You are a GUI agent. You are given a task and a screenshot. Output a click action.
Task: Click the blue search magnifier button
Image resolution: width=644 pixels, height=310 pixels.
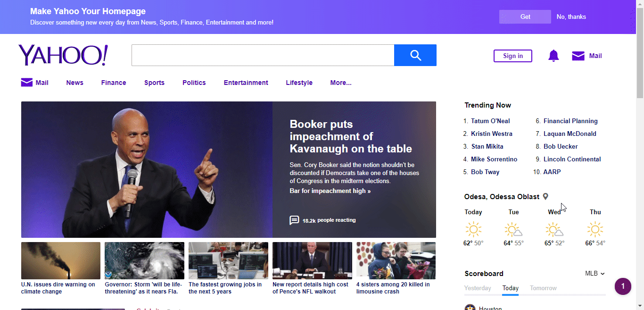tap(415, 55)
